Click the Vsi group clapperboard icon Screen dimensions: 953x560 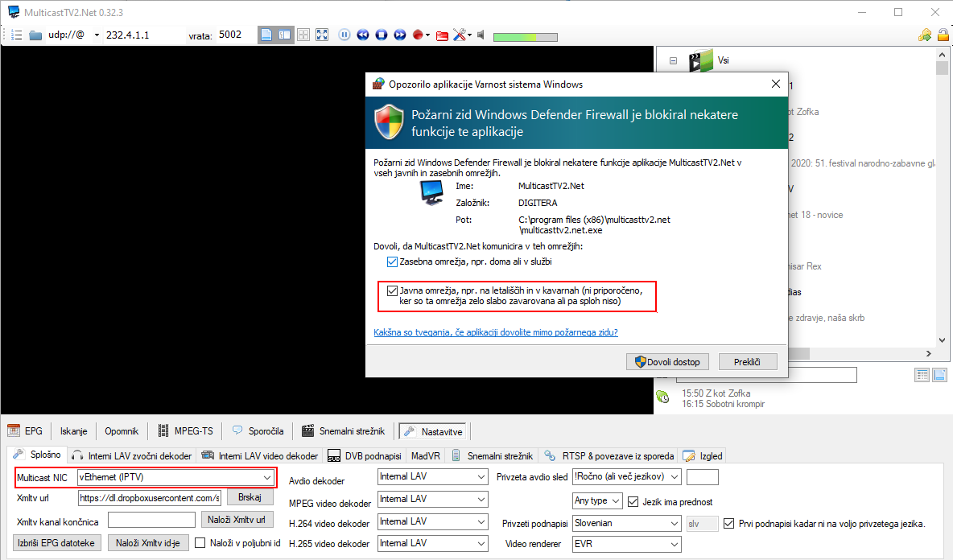tap(701, 60)
